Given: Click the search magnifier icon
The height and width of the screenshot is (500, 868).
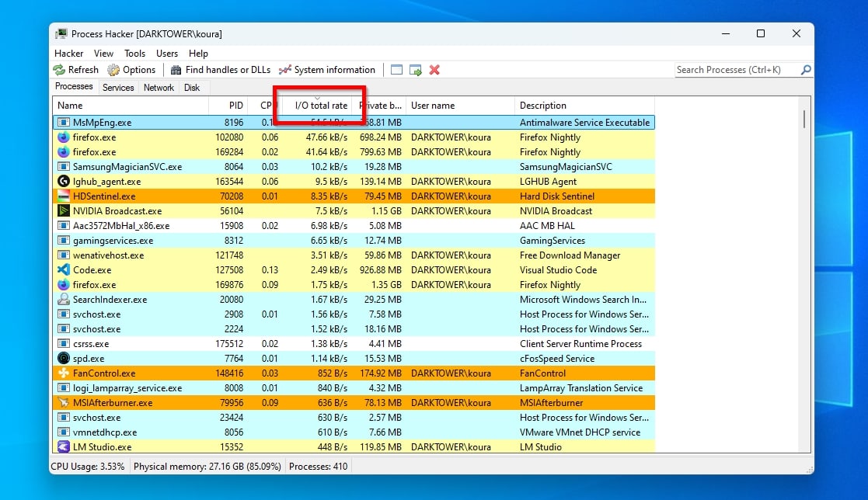Looking at the screenshot, I should click(806, 70).
